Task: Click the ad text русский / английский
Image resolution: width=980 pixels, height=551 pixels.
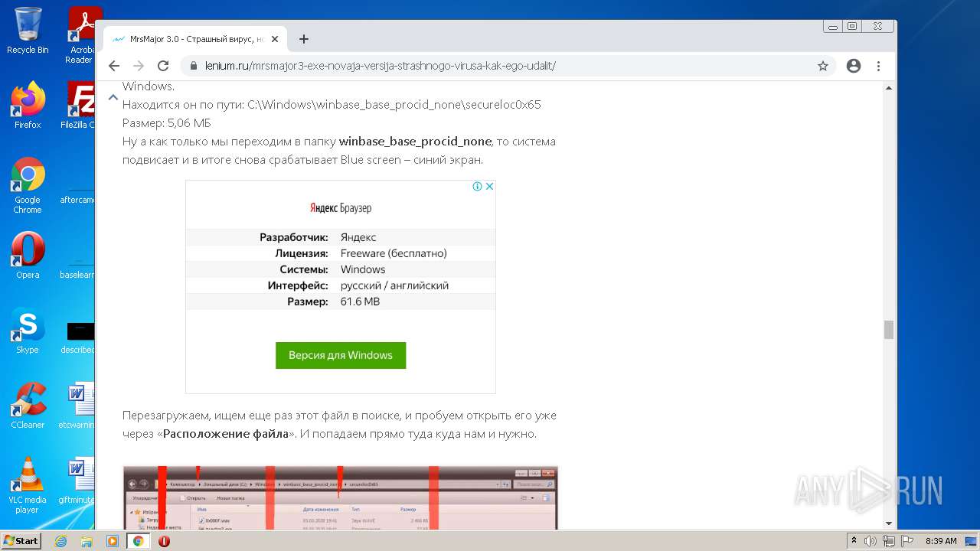Action: coord(394,285)
